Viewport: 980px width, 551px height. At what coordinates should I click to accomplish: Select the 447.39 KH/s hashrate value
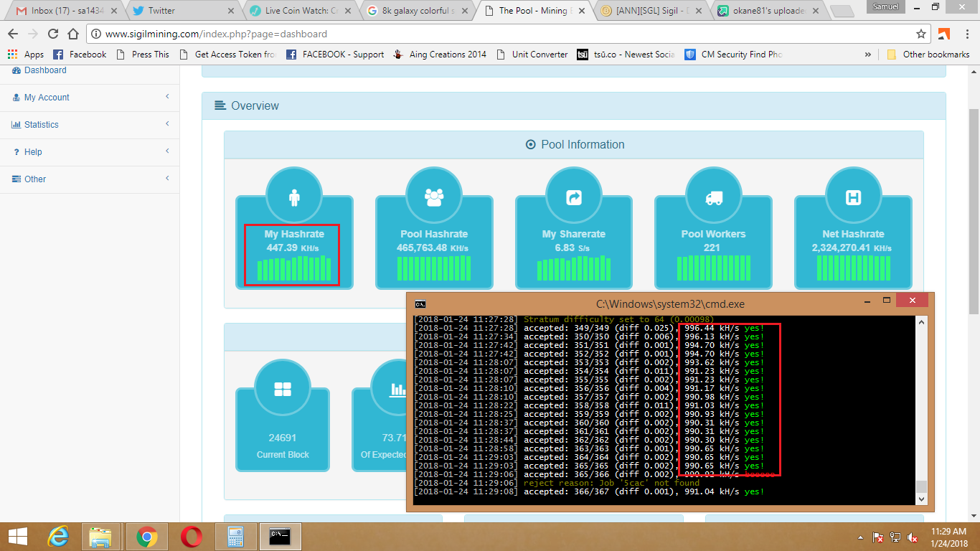(x=292, y=248)
